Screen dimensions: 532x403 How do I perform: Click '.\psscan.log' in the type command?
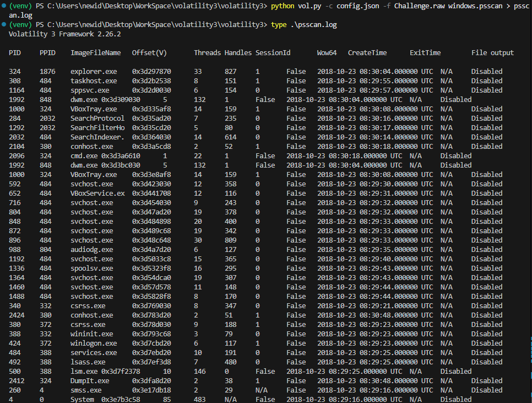pos(313,25)
